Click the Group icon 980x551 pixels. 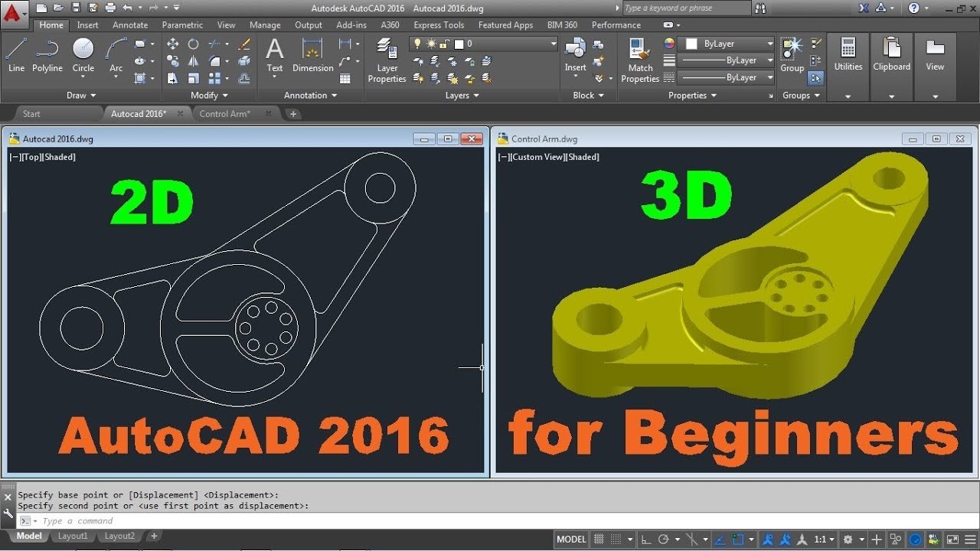tap(792, 55)
